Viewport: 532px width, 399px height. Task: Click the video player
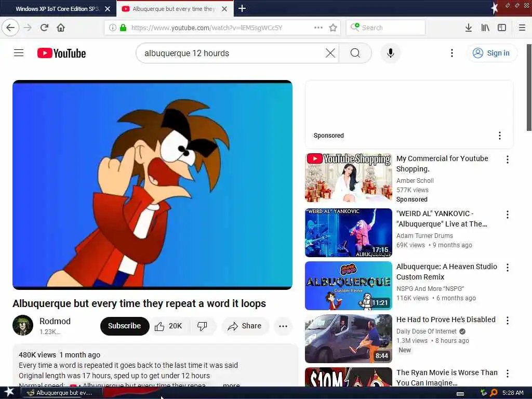pyautogui.click(x=152, y=185)
